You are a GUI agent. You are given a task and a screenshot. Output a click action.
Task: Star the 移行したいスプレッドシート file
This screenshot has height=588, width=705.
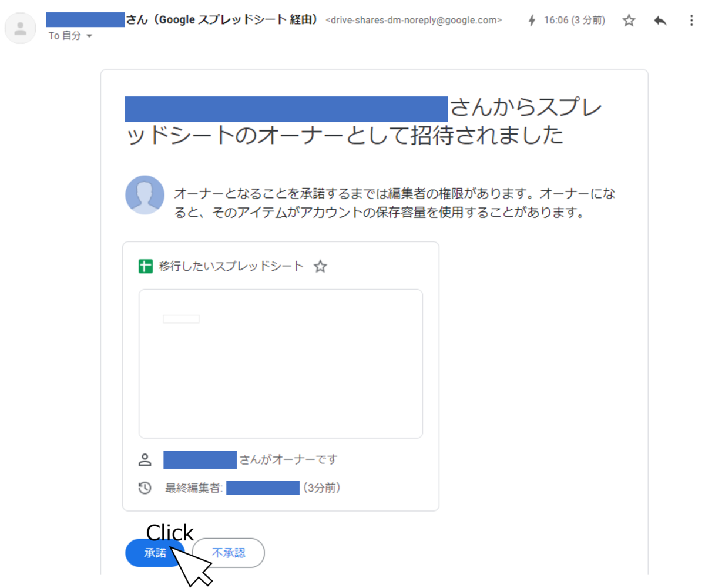320,267
